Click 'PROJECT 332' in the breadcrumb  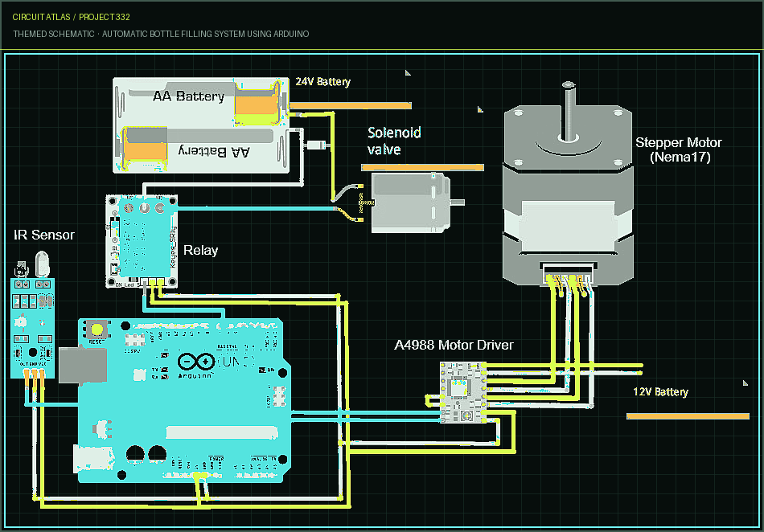click(105, 17)
